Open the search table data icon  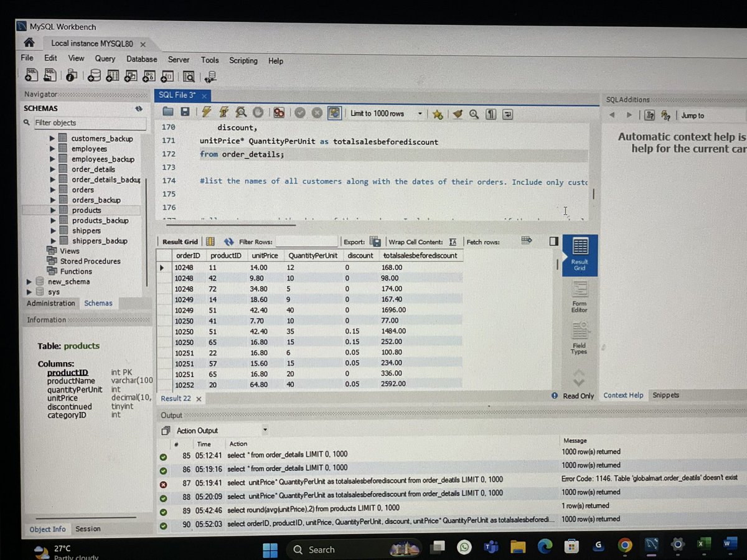189,77
